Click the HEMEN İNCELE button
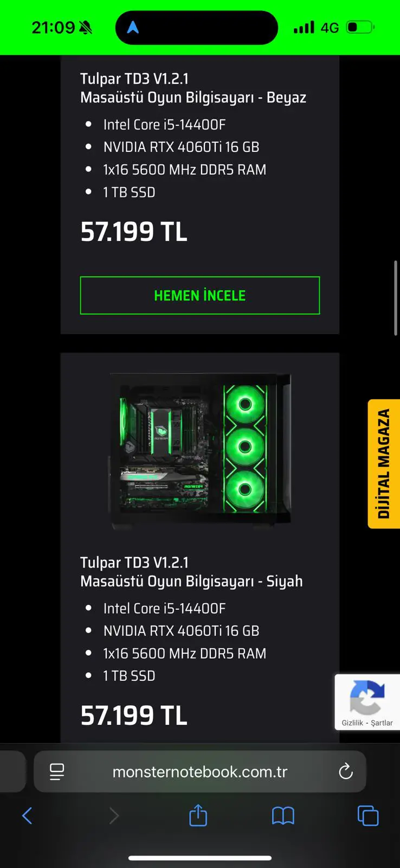 [200, 296]
